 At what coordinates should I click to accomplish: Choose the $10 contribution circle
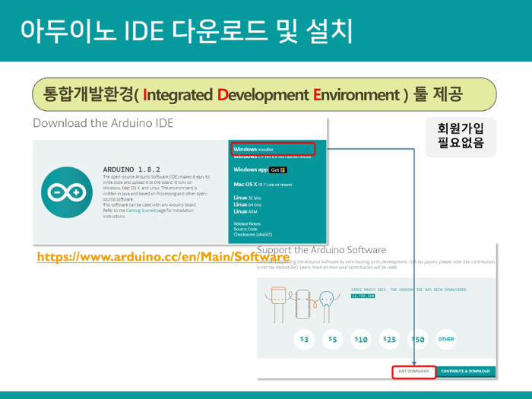(x=361, y=339)
